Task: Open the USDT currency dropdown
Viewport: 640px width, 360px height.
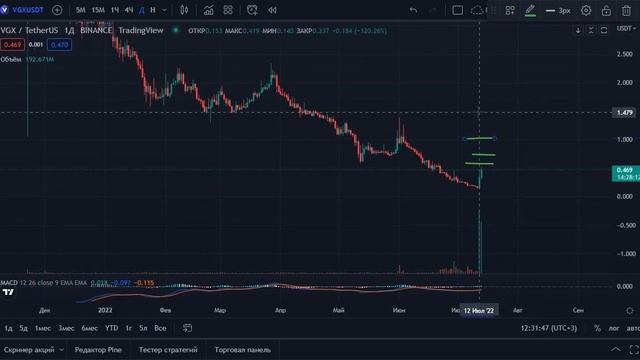Action: pos(626,28)
